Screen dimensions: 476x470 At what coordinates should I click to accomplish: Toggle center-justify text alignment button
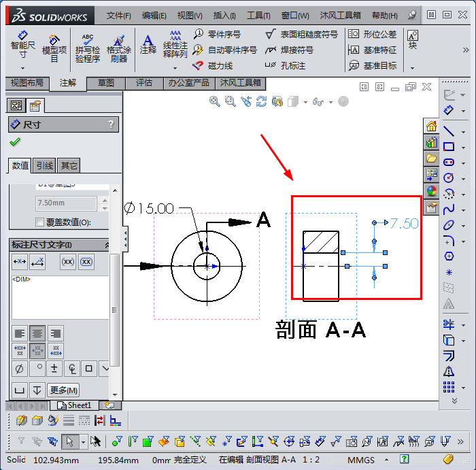point(38,333)
